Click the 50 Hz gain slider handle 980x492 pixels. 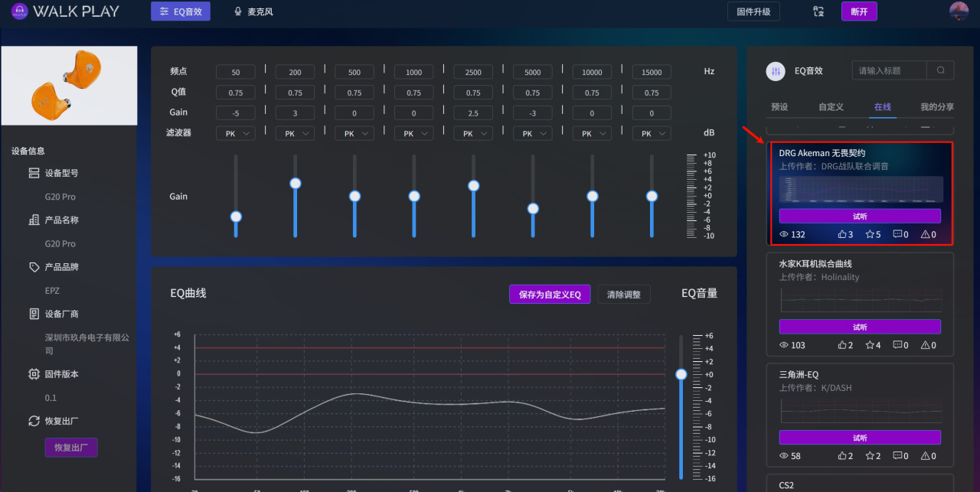(236, 217)
